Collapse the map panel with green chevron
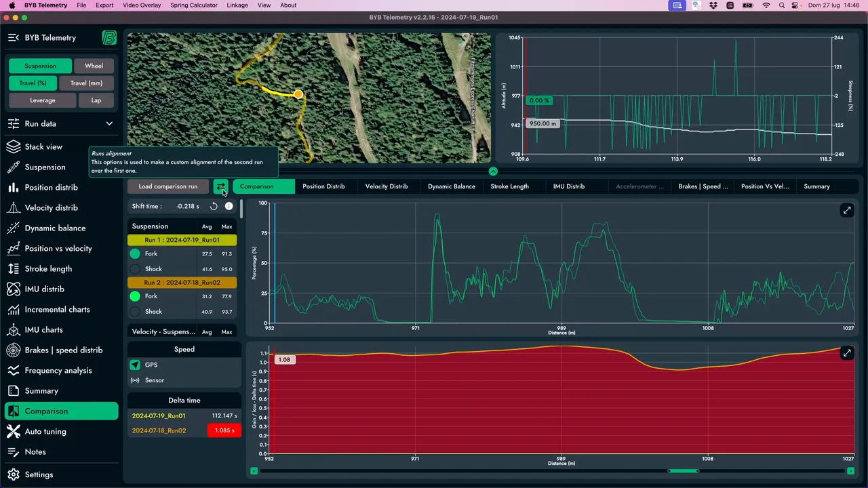 493,171
